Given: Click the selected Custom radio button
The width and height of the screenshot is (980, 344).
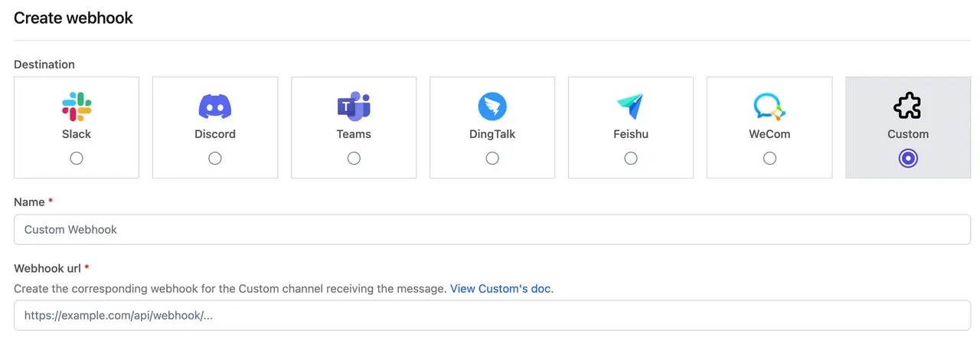Looking at the screenshot, I should [908, 158].
